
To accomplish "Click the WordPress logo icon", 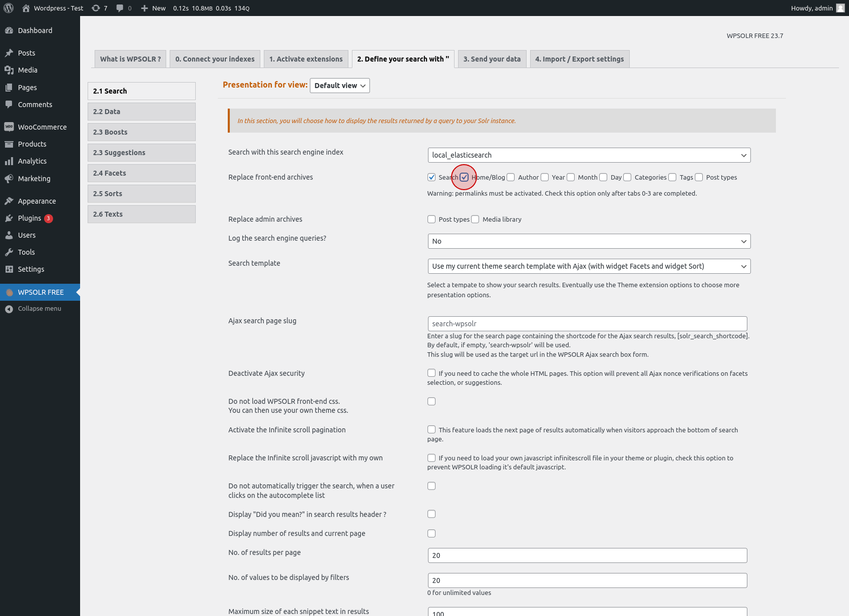I will (9, 8).
